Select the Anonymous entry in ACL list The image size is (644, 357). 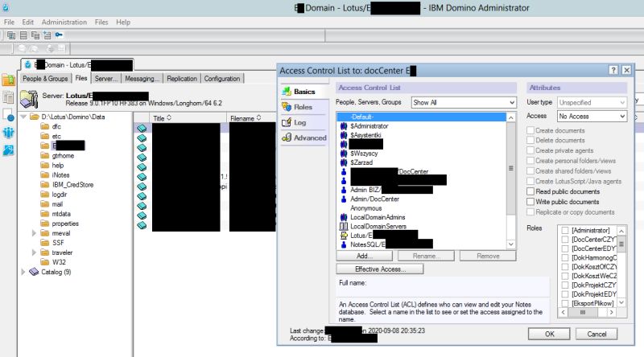[x=366, y=208]
